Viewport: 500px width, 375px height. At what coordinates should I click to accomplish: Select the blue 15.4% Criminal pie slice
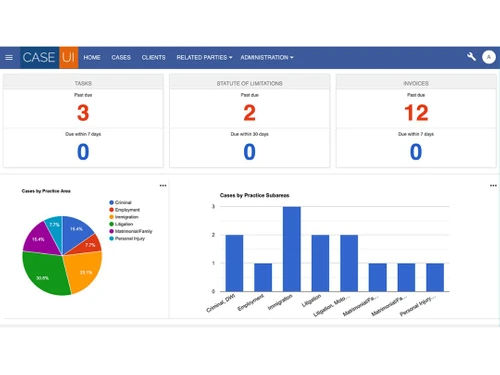[76, 232]
